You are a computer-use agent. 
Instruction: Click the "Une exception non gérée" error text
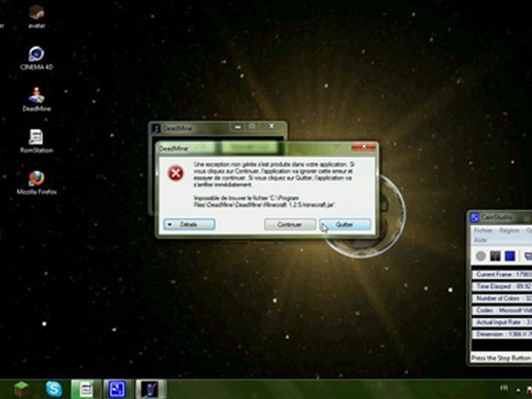273,175
